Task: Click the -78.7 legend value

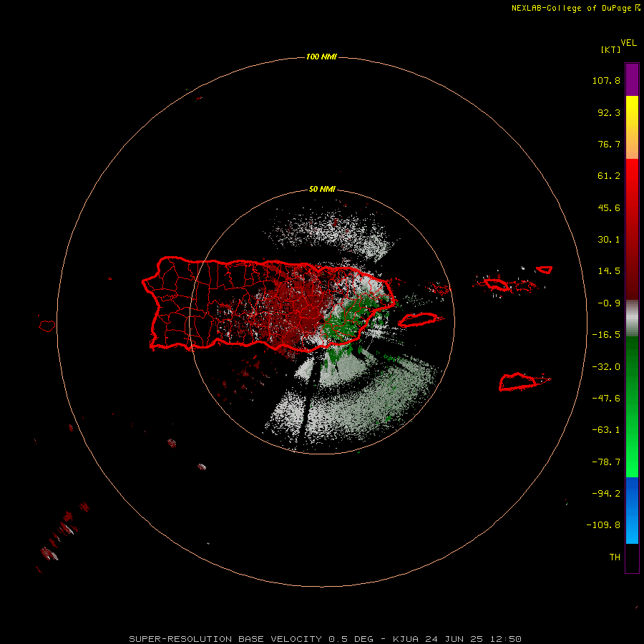Action: coord(606,462)
